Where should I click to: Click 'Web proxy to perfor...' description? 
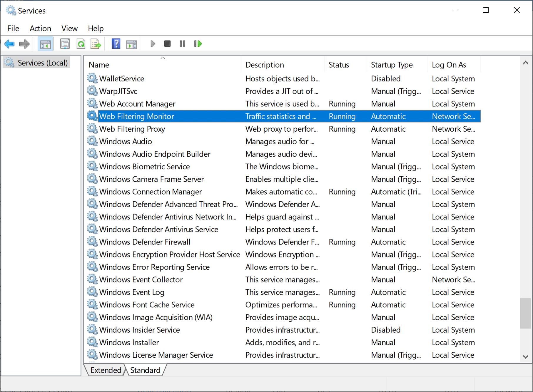point(282,129)
